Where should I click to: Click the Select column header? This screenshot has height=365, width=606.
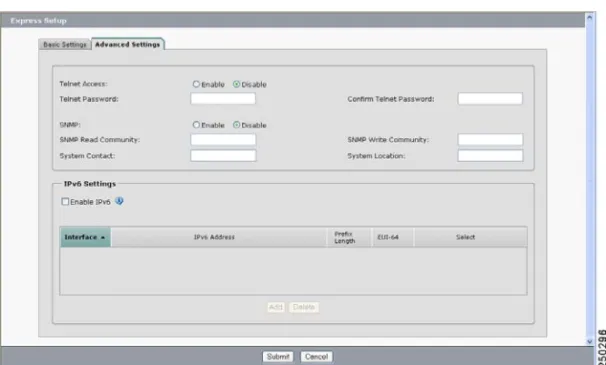pyautogui.click(x=470, y=237)
